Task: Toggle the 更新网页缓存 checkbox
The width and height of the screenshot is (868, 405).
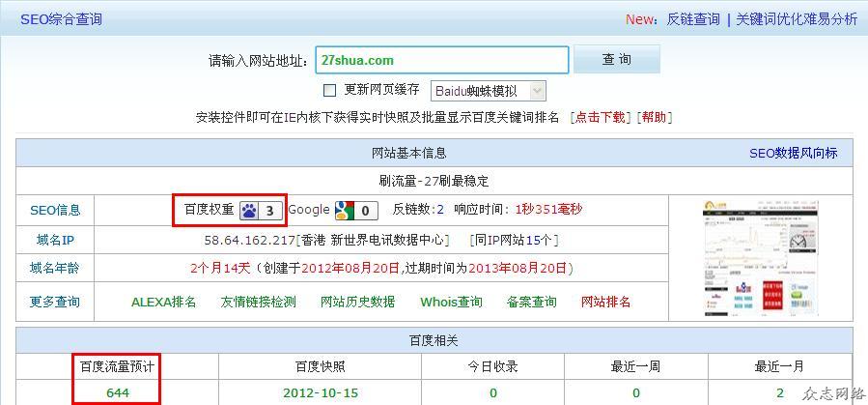Action: click(329, 90)
